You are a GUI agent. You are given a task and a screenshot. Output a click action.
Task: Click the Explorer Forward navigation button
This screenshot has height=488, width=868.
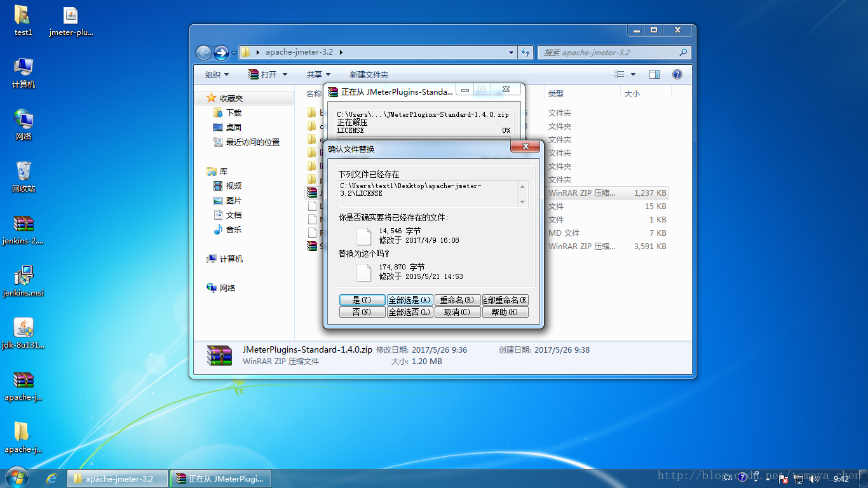pos(221,53)
